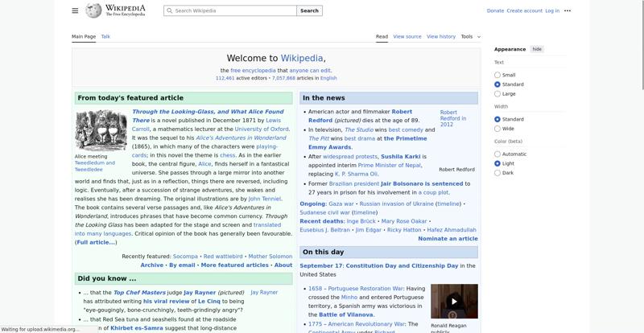644x333 pixels.
Task: Open Russian invasion of Ukraine link
Action: point(396,204)
